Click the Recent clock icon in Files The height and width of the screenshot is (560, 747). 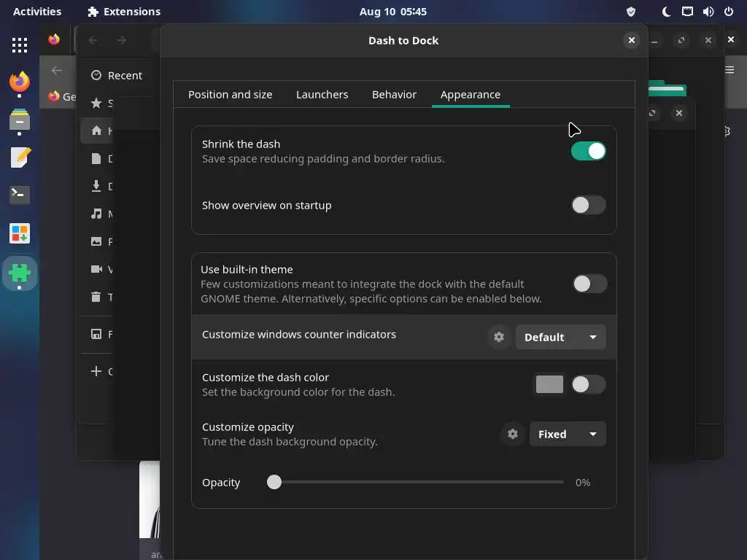click(x=96, y=75)
